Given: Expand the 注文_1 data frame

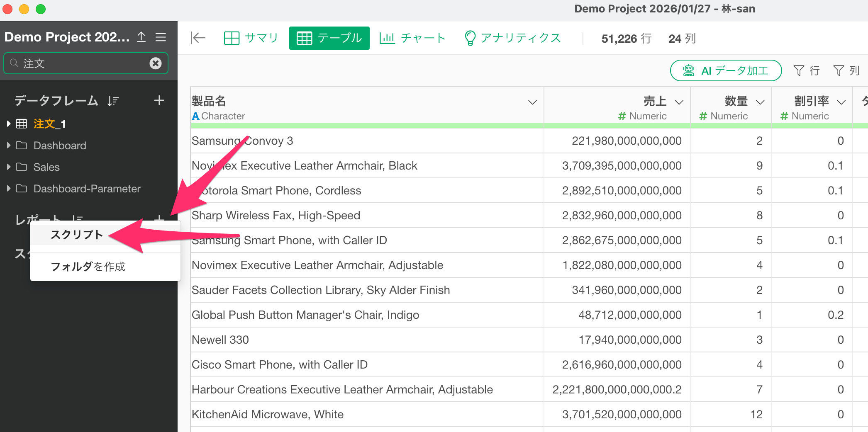Looking at the screenshot, I should point(8,124).
